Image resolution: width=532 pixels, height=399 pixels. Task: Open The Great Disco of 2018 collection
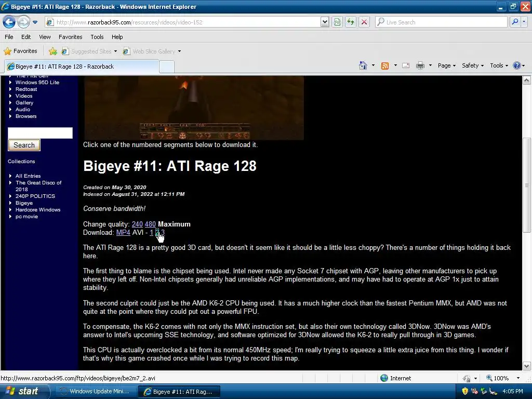[x=38, y=186]
